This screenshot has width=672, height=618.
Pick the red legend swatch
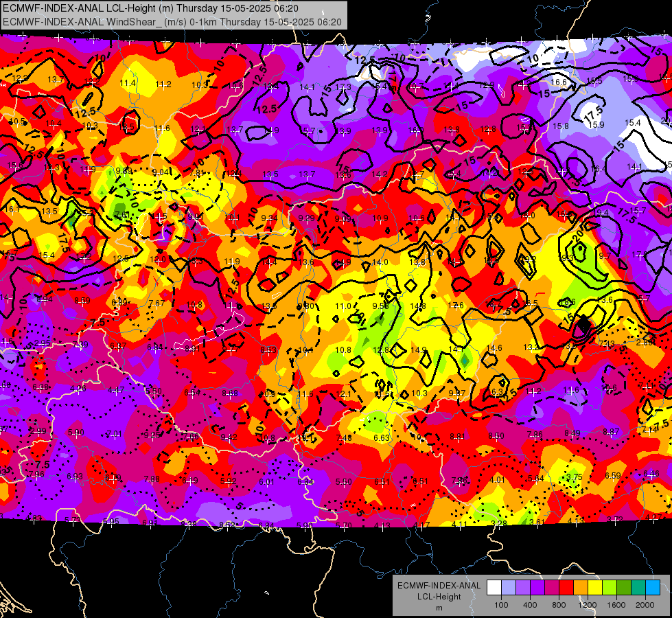566,588
